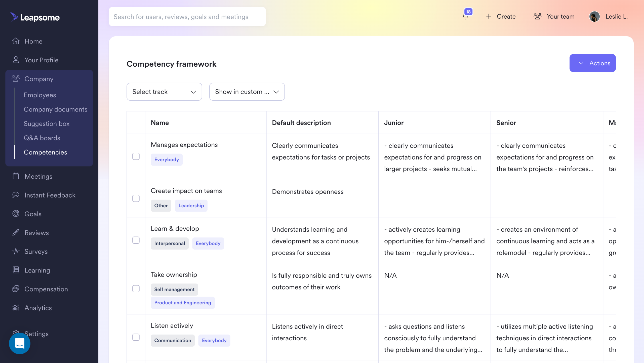The width and height of the screenshot is (644, 363).
Task: Open Your team link
Action: pyautogui.click(x=554, y=17)
